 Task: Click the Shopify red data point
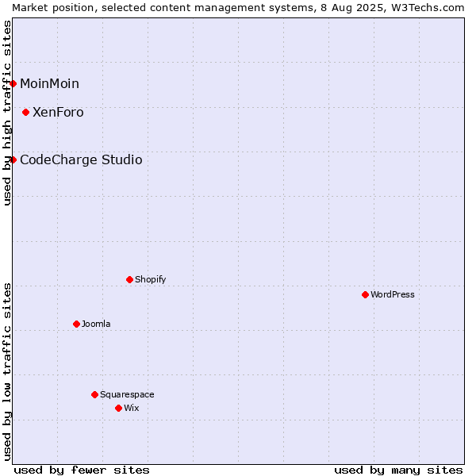[x=129, y=279]
